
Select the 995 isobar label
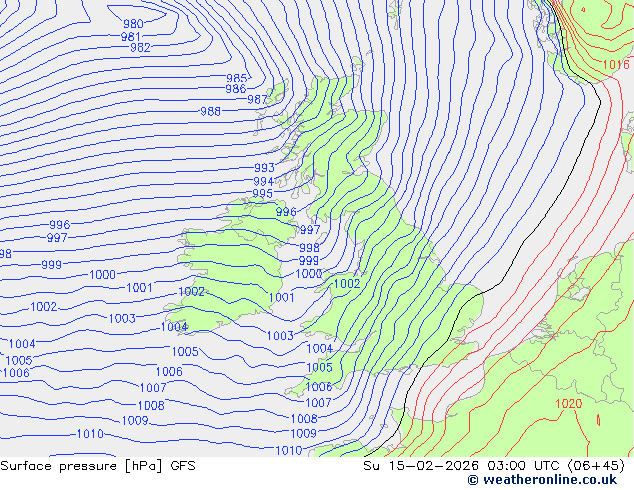262,194
